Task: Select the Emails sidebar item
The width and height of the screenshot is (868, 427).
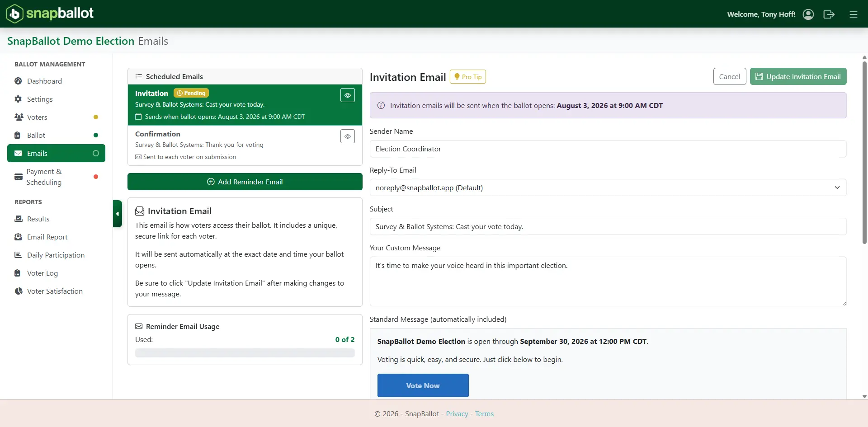Action: [x=56, y=153]
